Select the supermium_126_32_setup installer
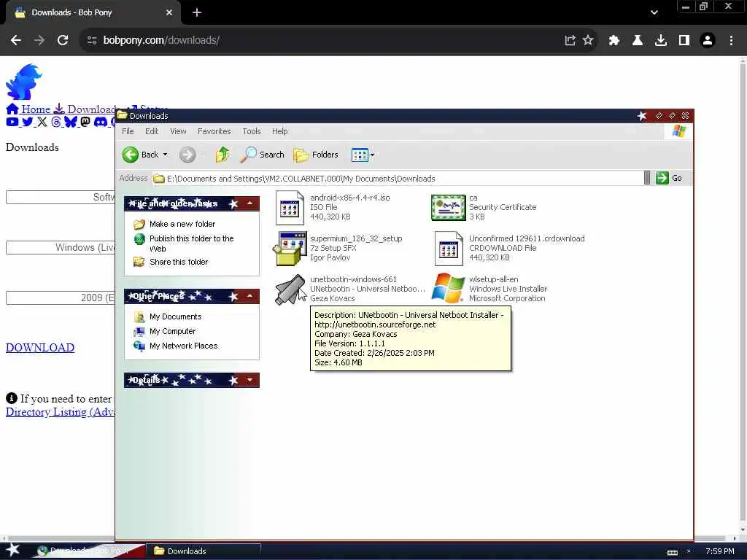Screen dimensions: 747x560 [x=338, y=248]
